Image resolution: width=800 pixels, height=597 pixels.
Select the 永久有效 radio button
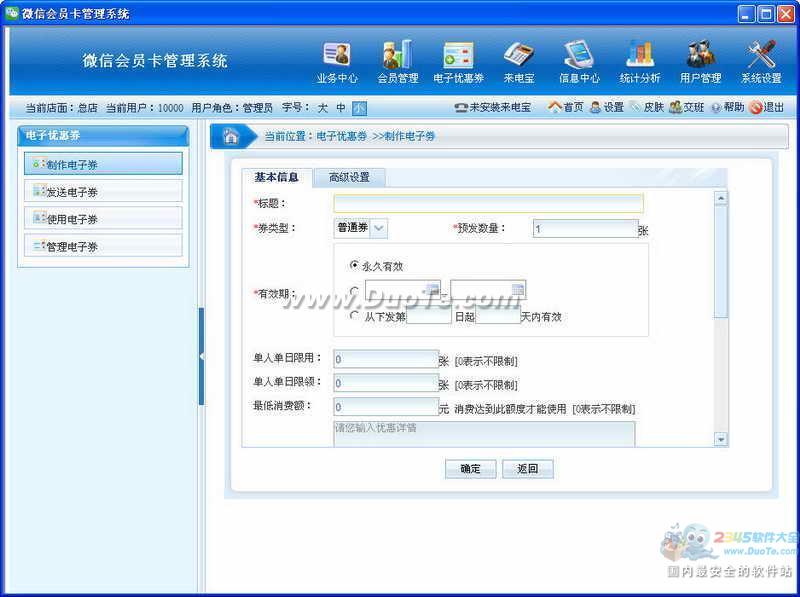354,266
